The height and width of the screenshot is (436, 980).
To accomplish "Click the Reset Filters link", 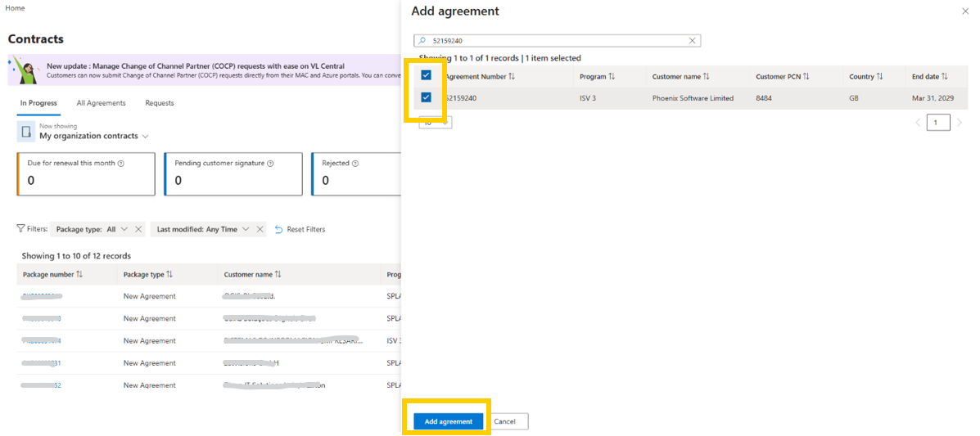I will (x=306, y=229).
